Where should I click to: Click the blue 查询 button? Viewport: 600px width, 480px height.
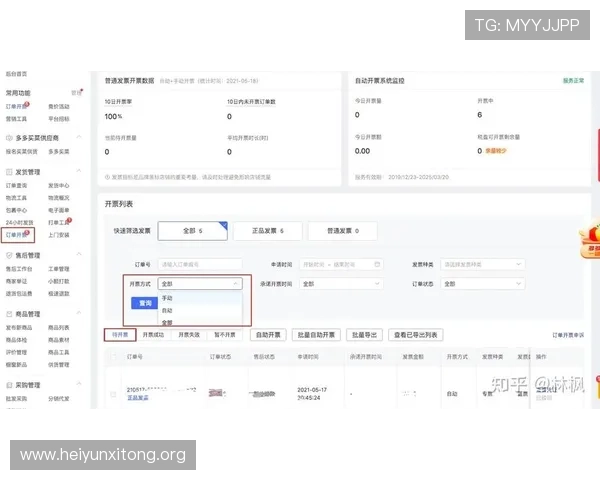click(x=144, y=303)
